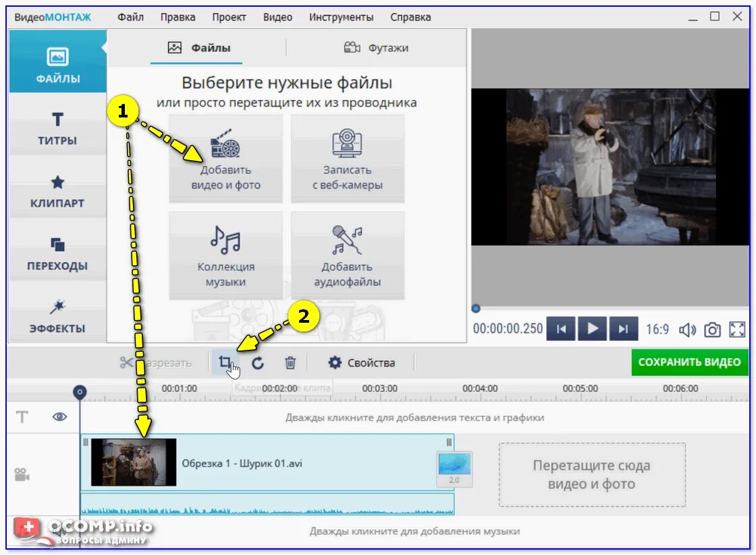
Task: Click the 00:03:00 mark on the timeline ruler
Action: pyautogui.click(x=380, y=389)
